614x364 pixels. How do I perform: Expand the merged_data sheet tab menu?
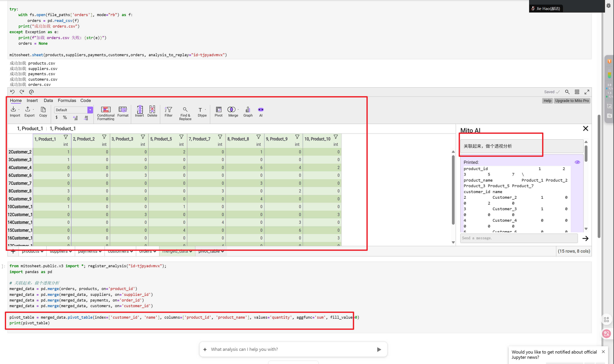191,251
